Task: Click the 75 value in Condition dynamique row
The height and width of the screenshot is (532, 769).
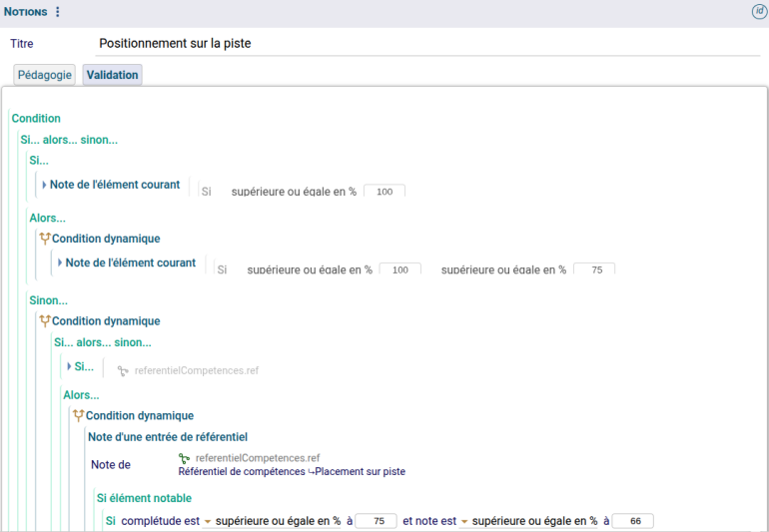Action: (594, 269)
